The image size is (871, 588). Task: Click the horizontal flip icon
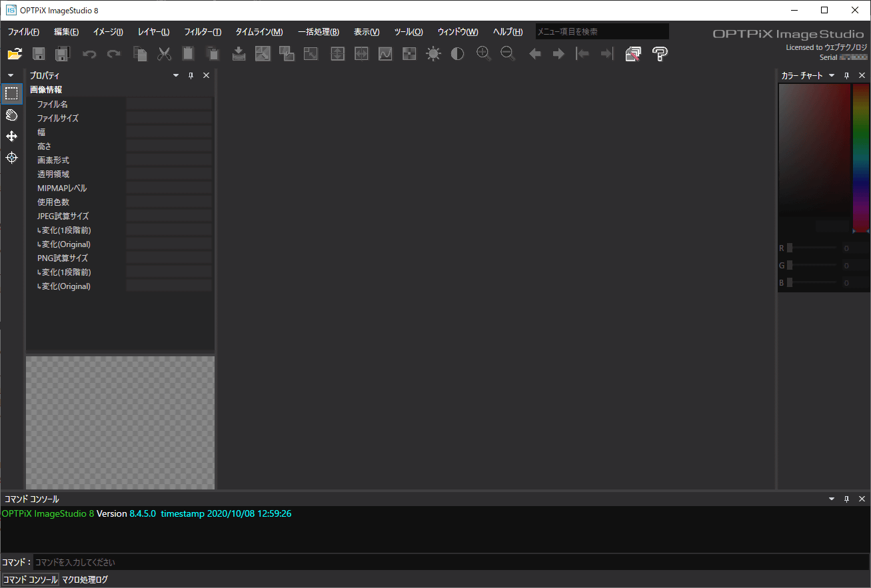[x=361, y=54]
